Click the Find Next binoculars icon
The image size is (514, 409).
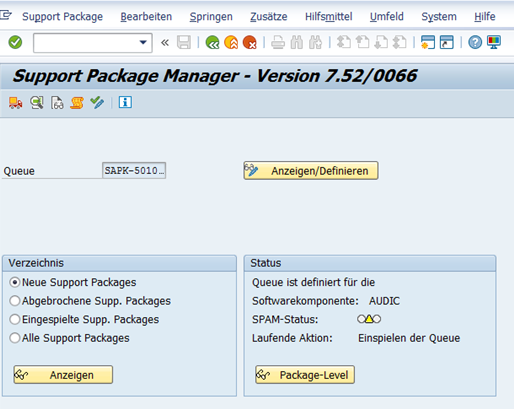tap(315, 42)
